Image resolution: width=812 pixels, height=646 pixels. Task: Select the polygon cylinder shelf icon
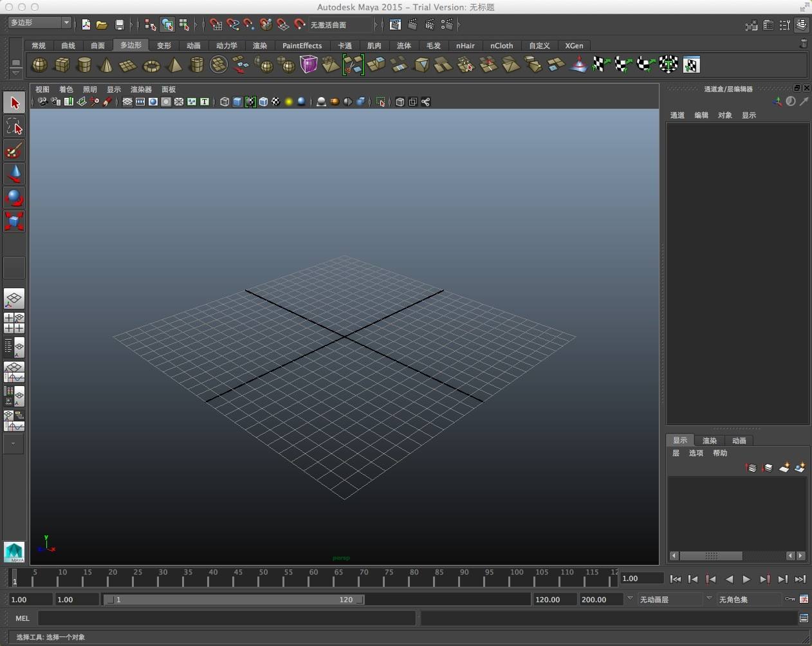click(84, 65)
